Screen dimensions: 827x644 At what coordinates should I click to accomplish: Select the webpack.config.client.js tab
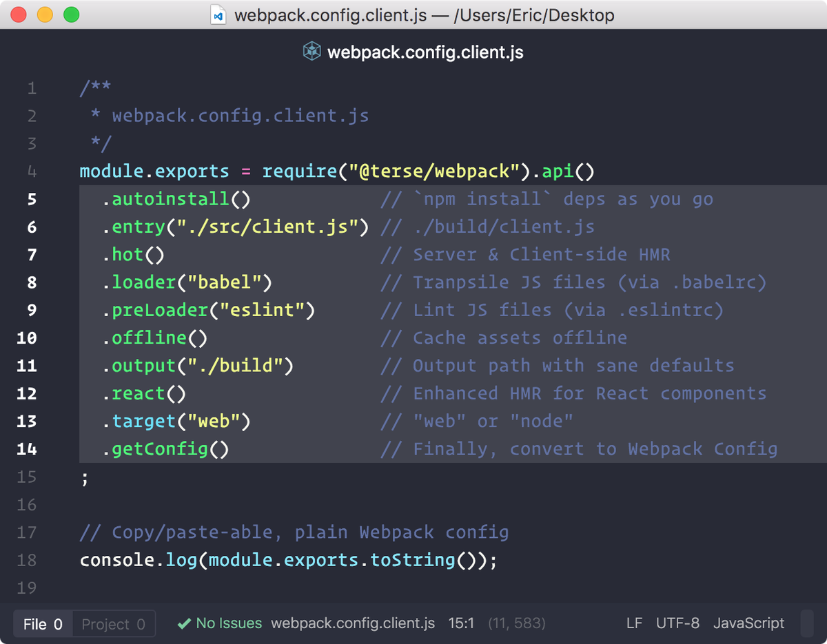click(x=413, y=52)
